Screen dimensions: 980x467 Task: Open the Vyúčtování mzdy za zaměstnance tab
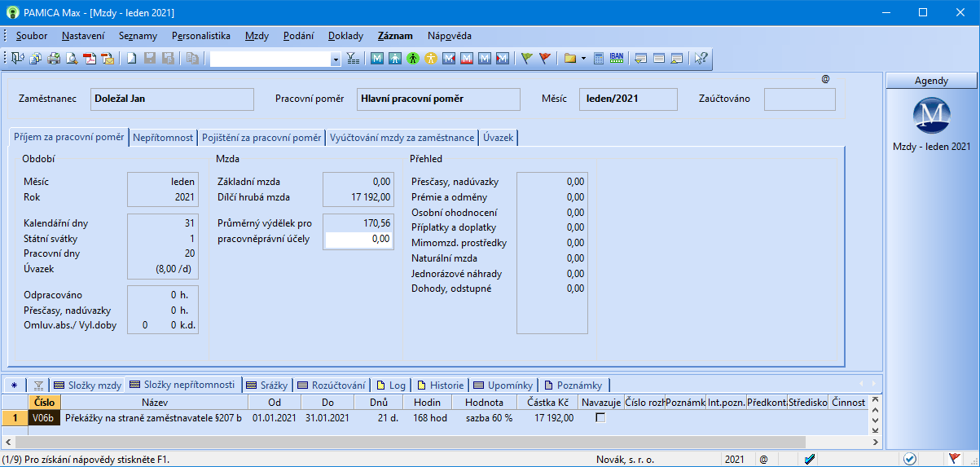tap(402, 138)
